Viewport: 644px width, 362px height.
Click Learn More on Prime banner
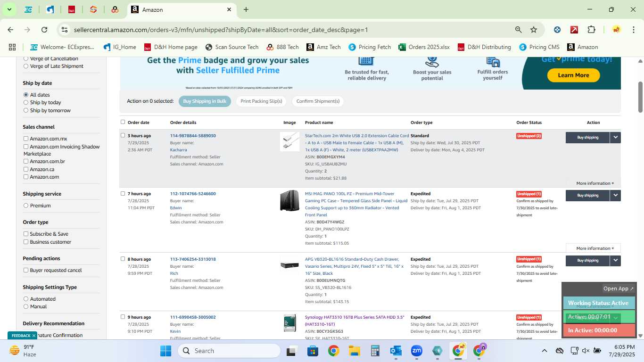(573, 75)
